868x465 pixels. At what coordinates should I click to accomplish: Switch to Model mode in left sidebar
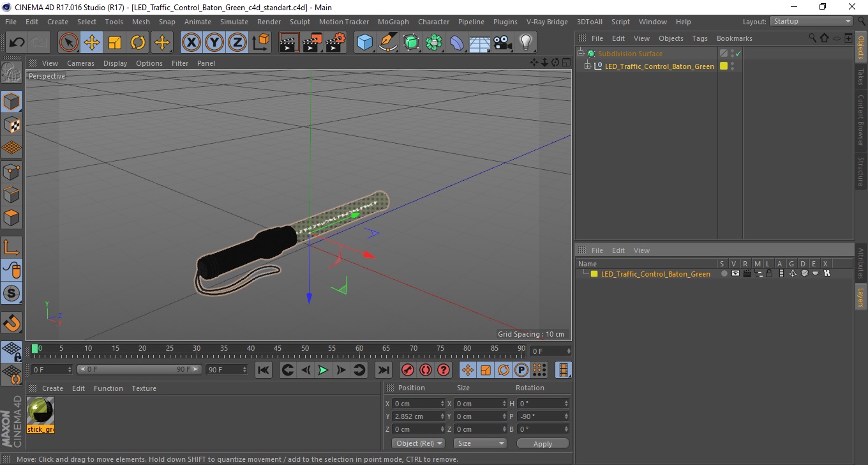point(11,101)
